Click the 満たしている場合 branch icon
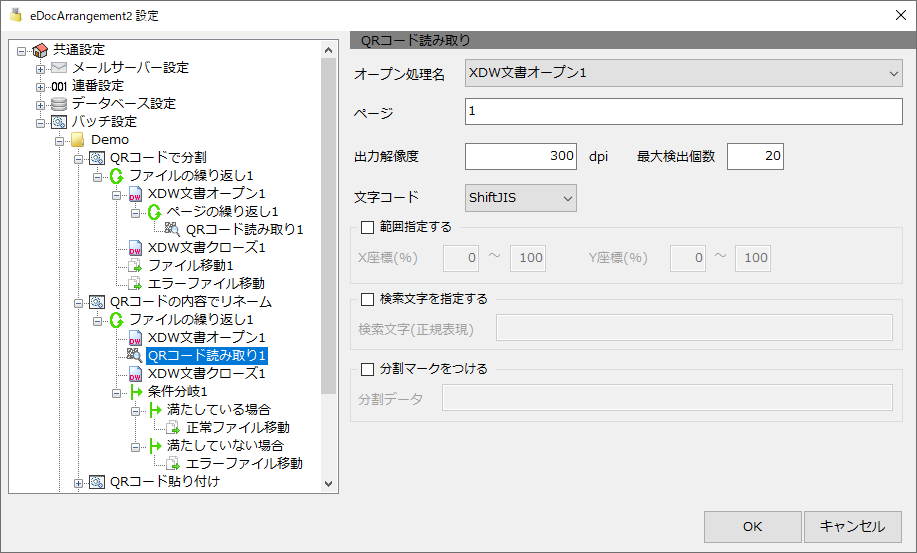This screenshot has height=553, width=917. point(155,410)
